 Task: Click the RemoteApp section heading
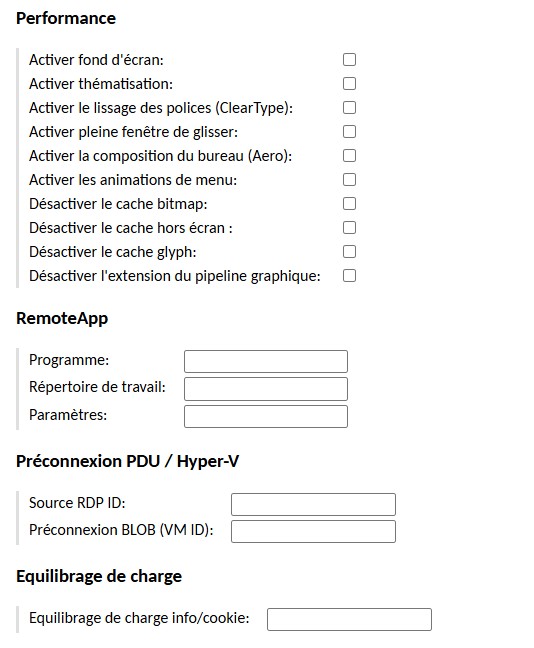(62, 318)
